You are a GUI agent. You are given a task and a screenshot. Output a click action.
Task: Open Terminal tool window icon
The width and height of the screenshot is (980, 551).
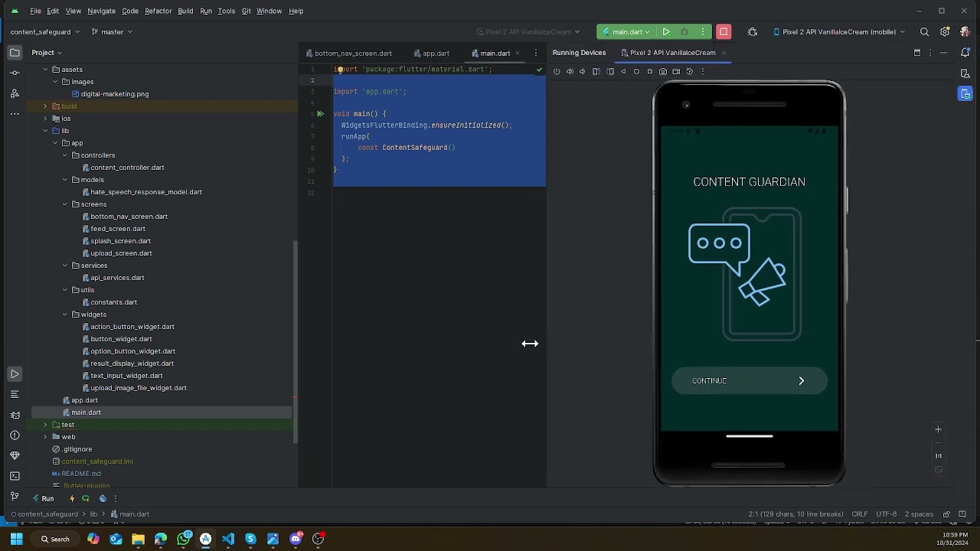[x=15, y=476]
